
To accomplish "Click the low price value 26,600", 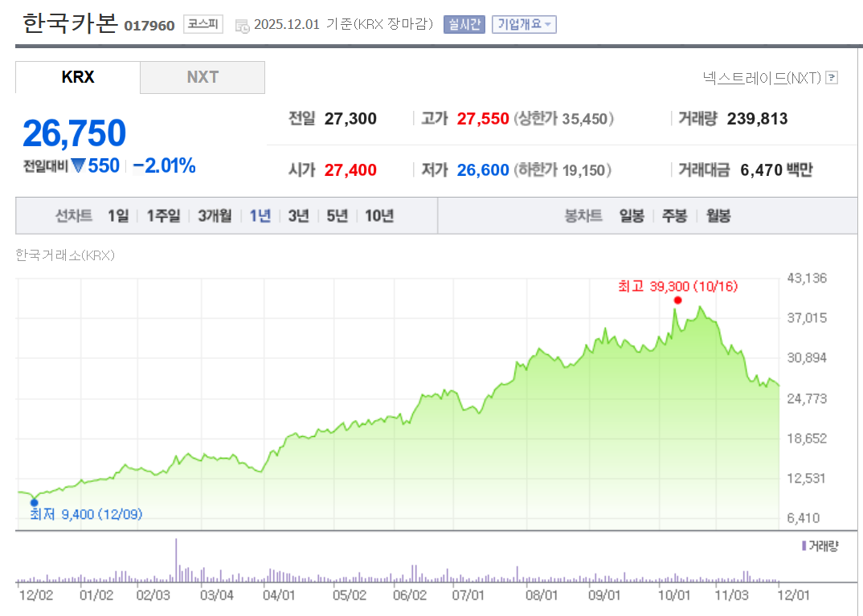I will point(483,170).
